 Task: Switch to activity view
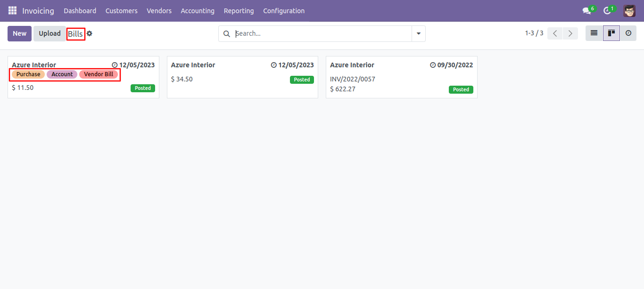[628, 33]
